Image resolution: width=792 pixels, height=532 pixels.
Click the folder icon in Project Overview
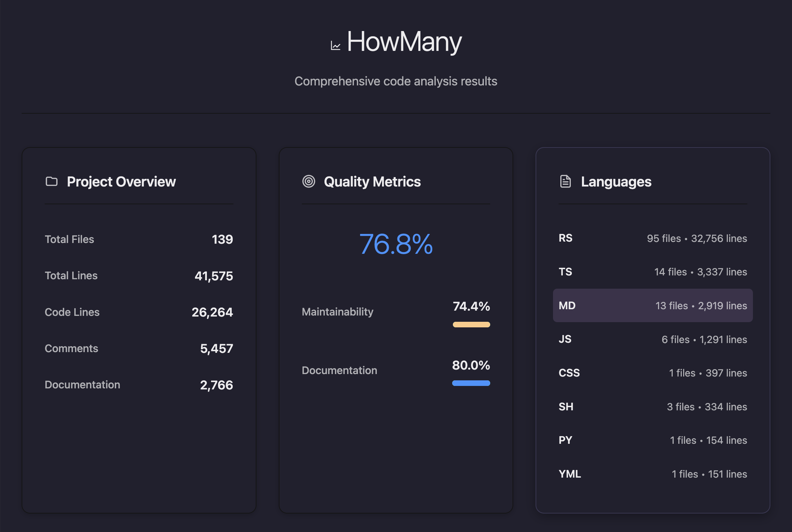(x=52, y=181)
